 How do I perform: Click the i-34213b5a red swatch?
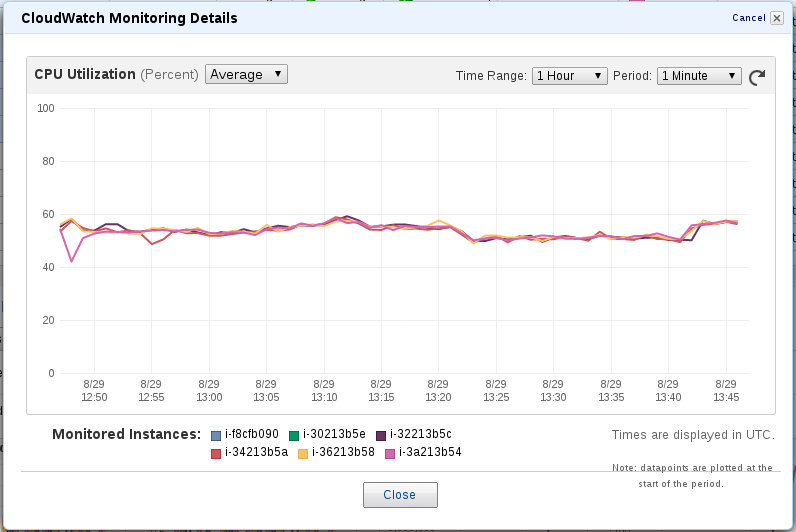(x=216, y=453)
